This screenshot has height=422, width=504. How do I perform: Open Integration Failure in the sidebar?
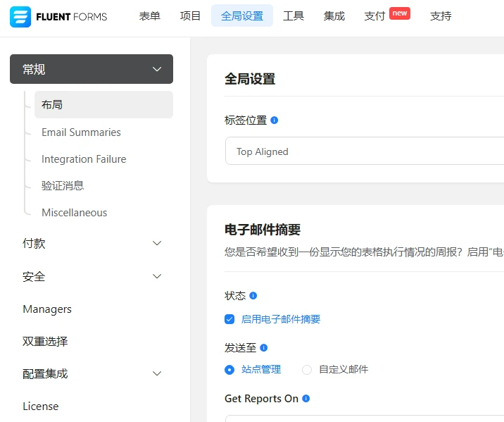(84, 159)
